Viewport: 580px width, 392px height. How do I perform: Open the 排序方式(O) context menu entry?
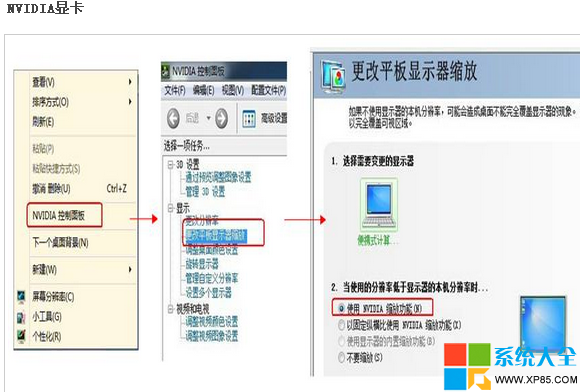point(50,102)
